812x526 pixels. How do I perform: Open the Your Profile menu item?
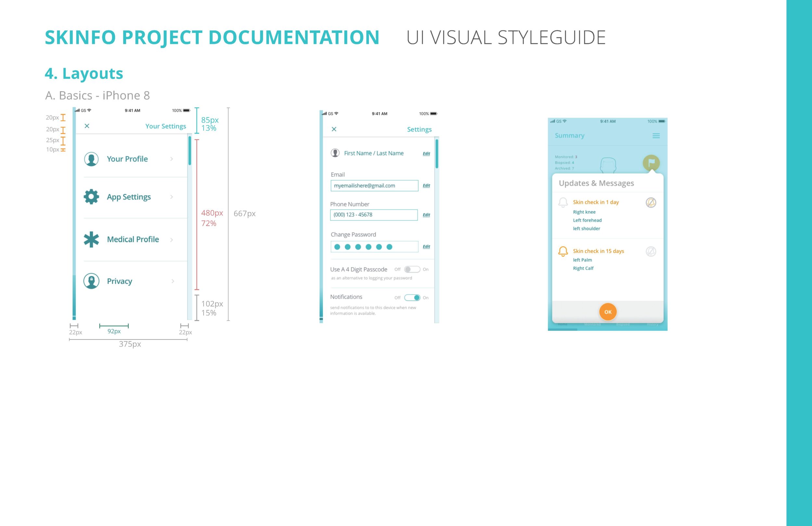coord(135,159)
